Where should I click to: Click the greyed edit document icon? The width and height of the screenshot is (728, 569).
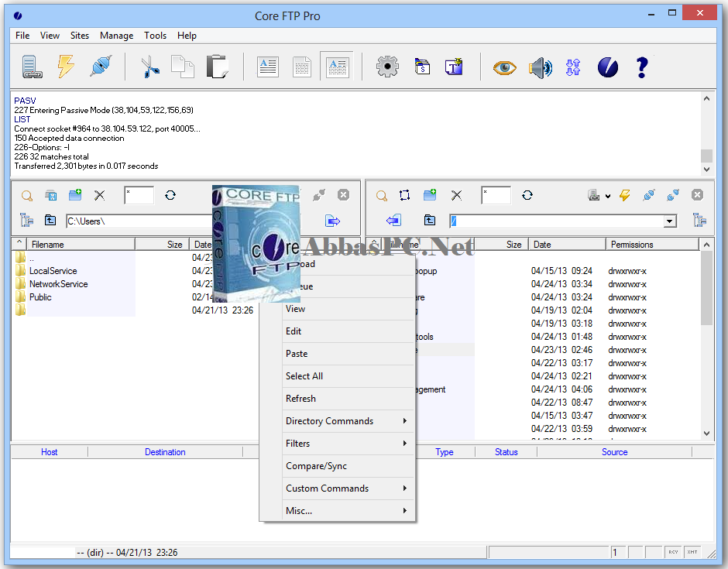[302, 67]
